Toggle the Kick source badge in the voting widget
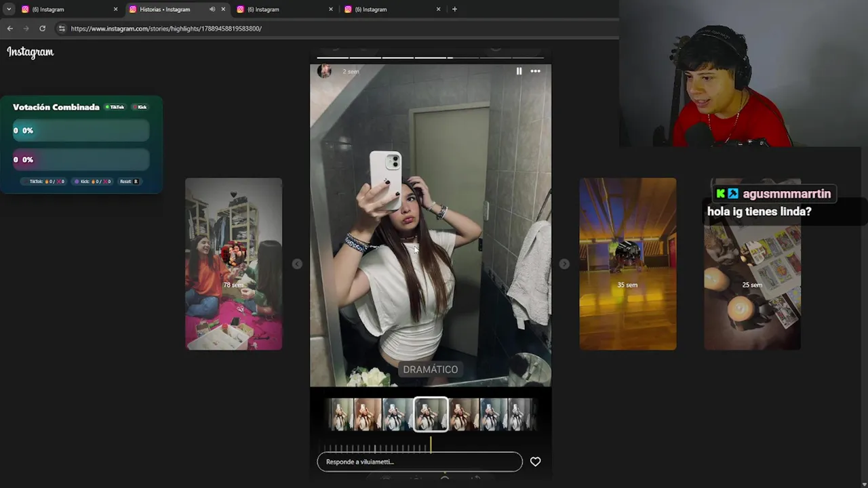Viewport: 868px width, 488px height. tap(140, 107)
